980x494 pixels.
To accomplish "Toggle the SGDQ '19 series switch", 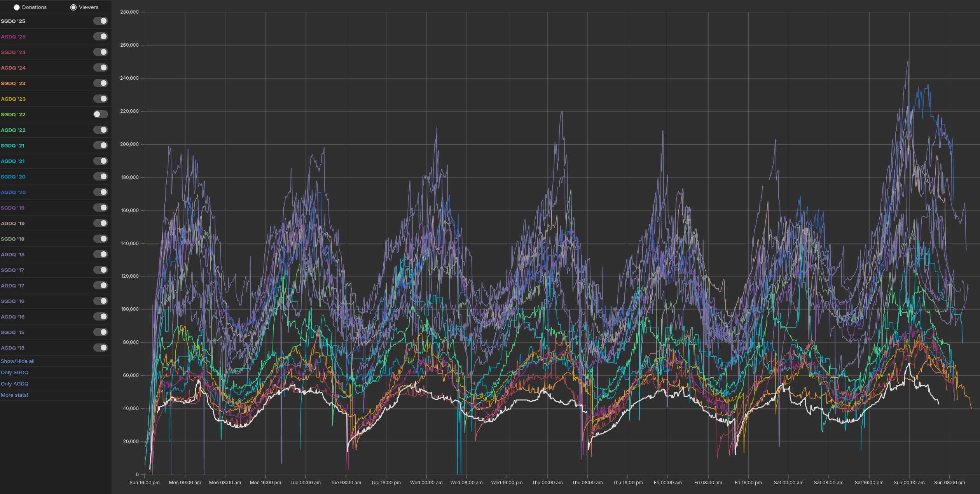I will (101, 208).
